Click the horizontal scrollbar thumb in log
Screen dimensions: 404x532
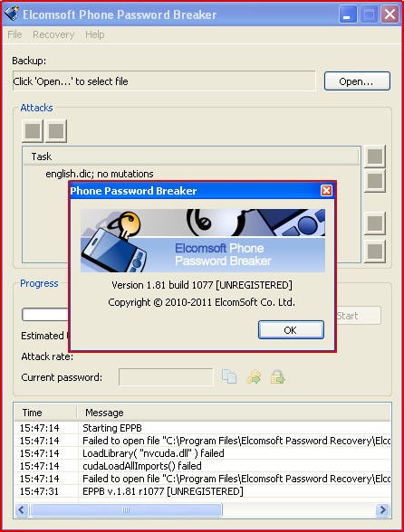(x=126, y=509)
